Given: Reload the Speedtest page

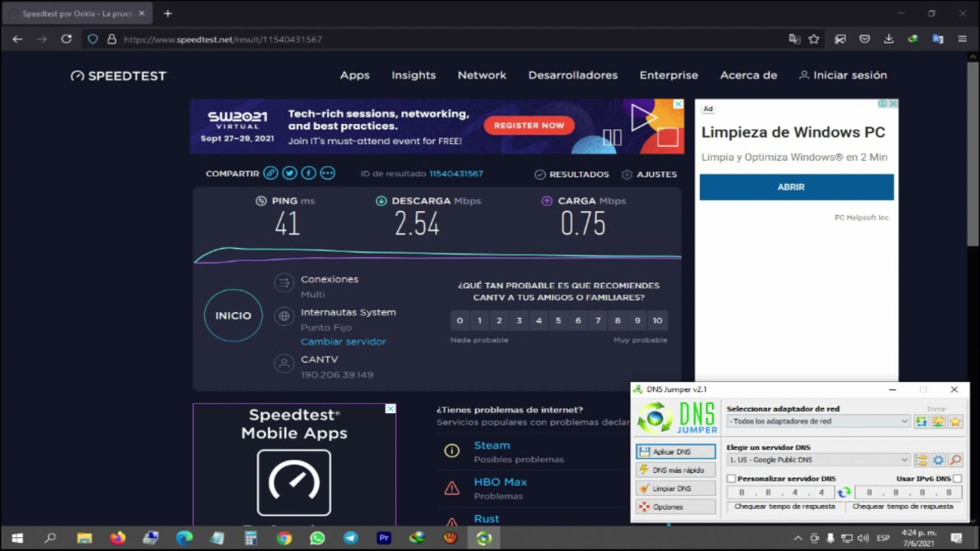Looking at the screenshot, I should point(67,39).
